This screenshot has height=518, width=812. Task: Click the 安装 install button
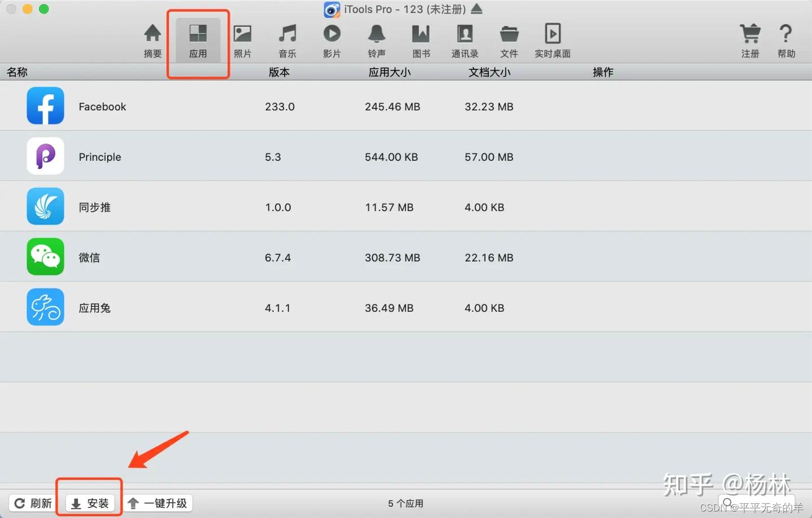[x=90, y=503]
